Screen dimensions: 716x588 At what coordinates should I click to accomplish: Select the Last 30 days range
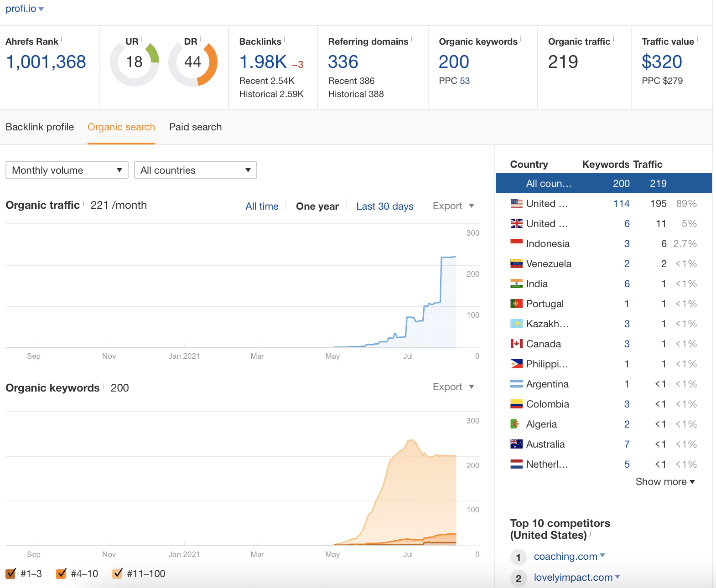pos(384,206)
